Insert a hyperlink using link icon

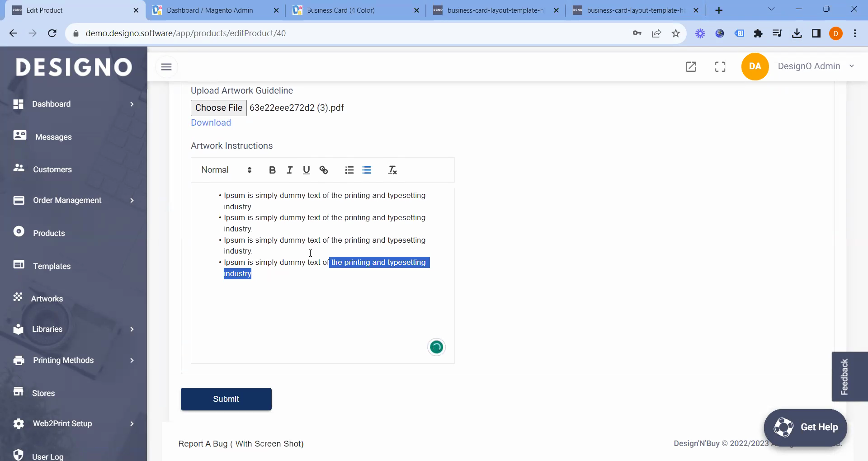[324, 170]
